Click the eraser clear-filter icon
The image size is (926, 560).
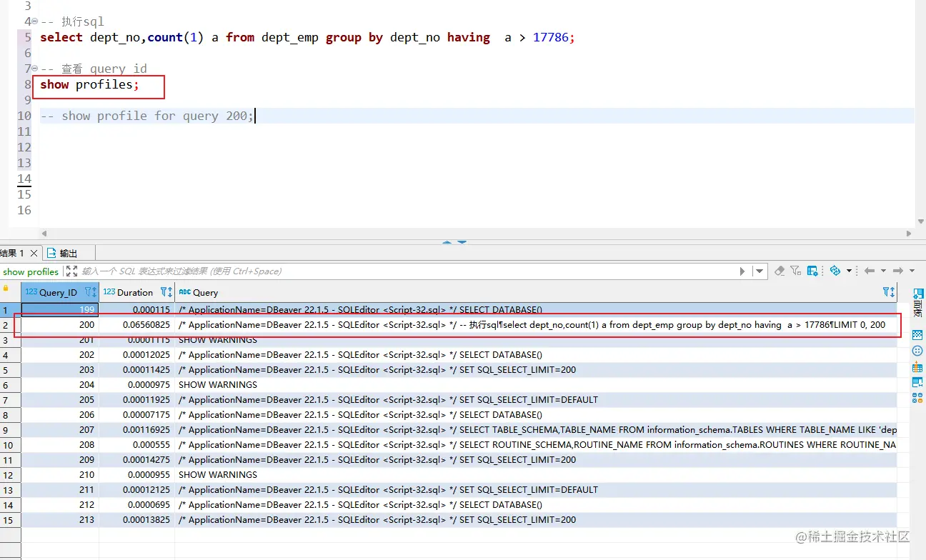pos(780,271)
